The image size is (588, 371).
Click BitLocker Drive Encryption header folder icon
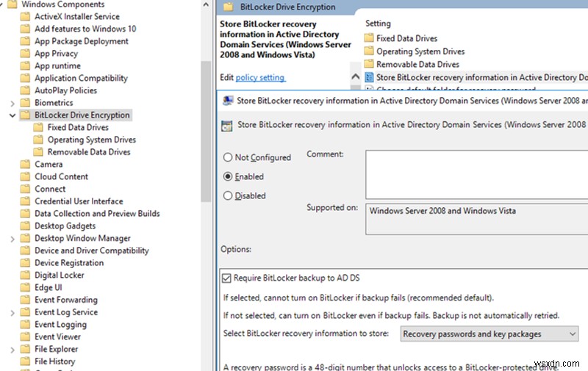[229, 7]
